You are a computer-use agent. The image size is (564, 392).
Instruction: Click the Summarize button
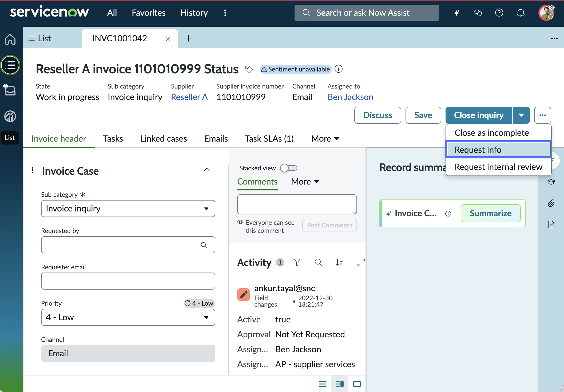[491, 213]
